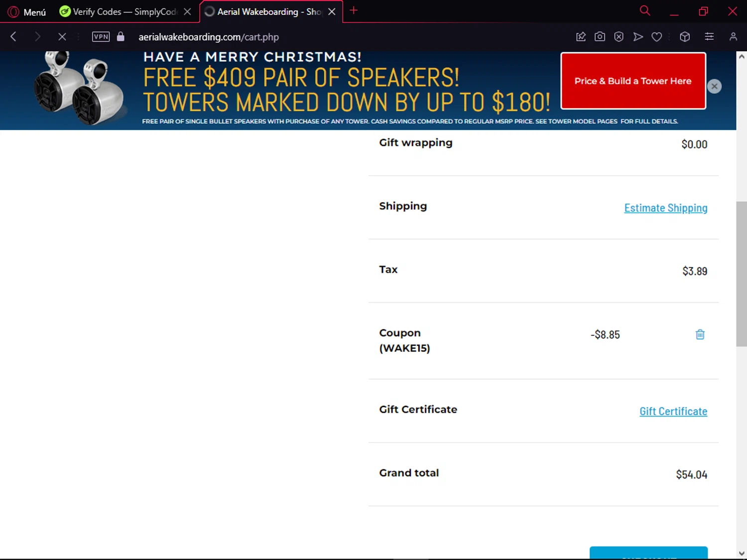
Task: Stop page loading with X button
Action: click(62, 36)
